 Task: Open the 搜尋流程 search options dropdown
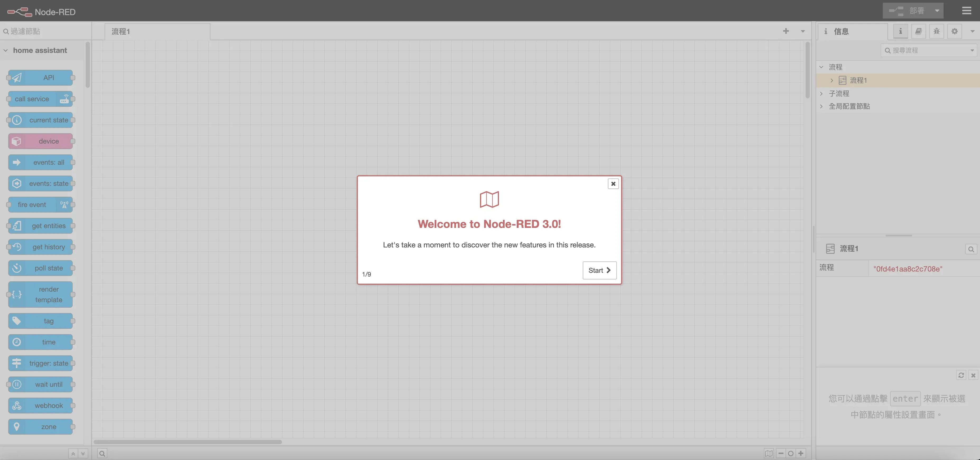972,50
